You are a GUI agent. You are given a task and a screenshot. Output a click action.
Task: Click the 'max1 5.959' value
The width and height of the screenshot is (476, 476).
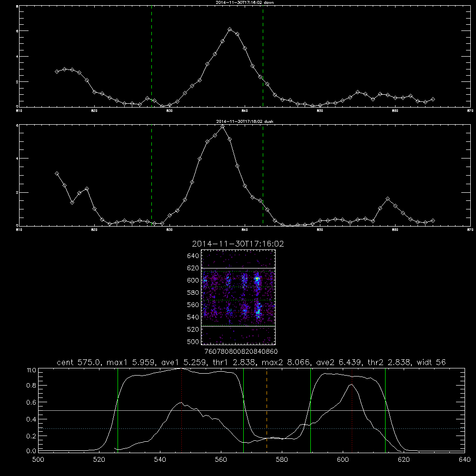131,362
